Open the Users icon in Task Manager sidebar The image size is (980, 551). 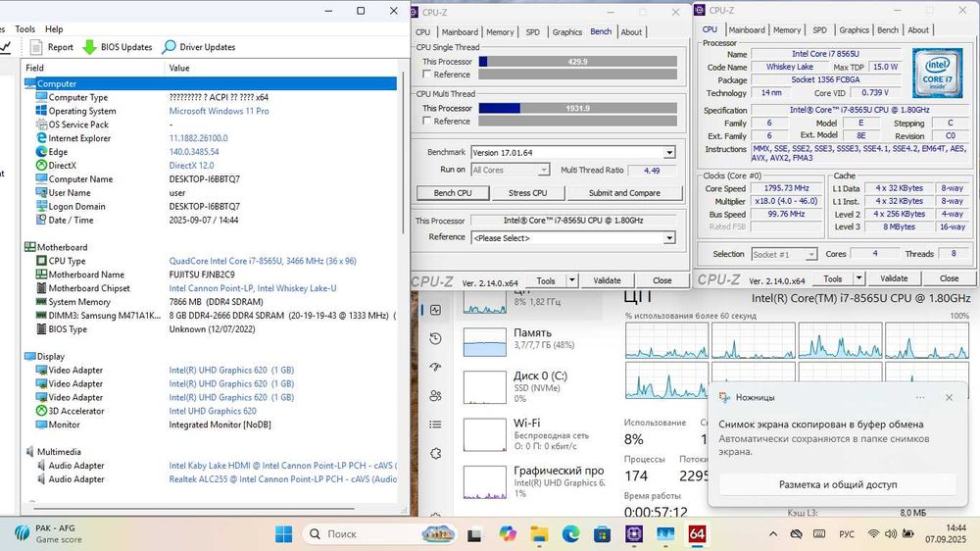click(436, 396)
